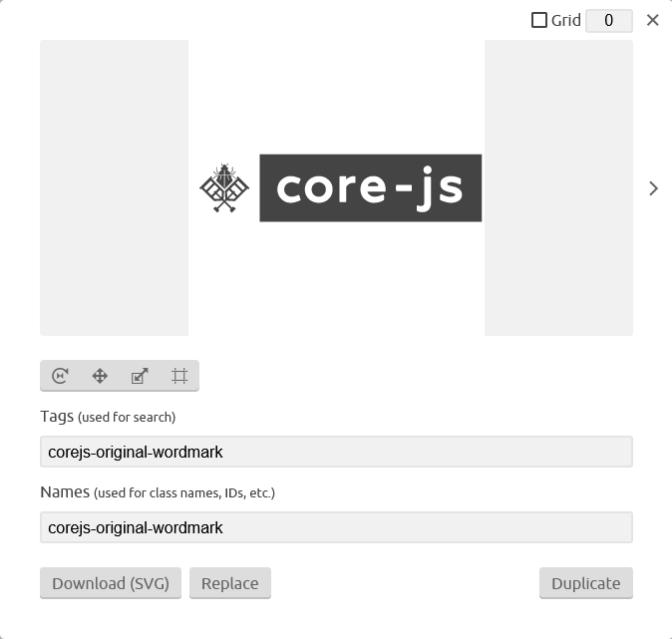Click the Replace button

230,583
